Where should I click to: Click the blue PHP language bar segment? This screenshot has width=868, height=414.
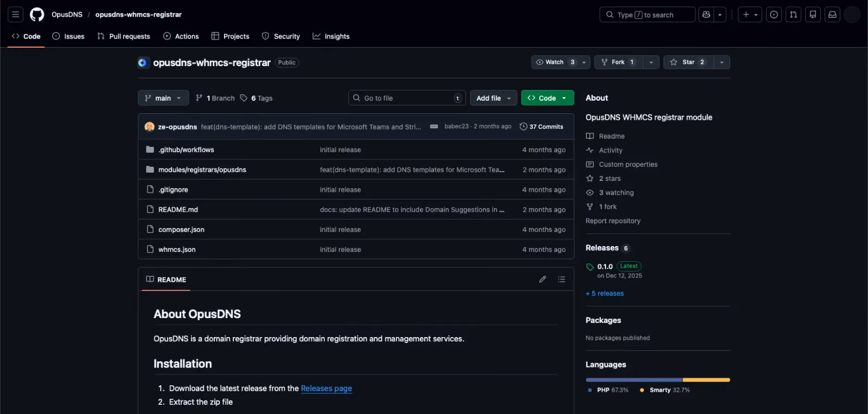point(634,380)
